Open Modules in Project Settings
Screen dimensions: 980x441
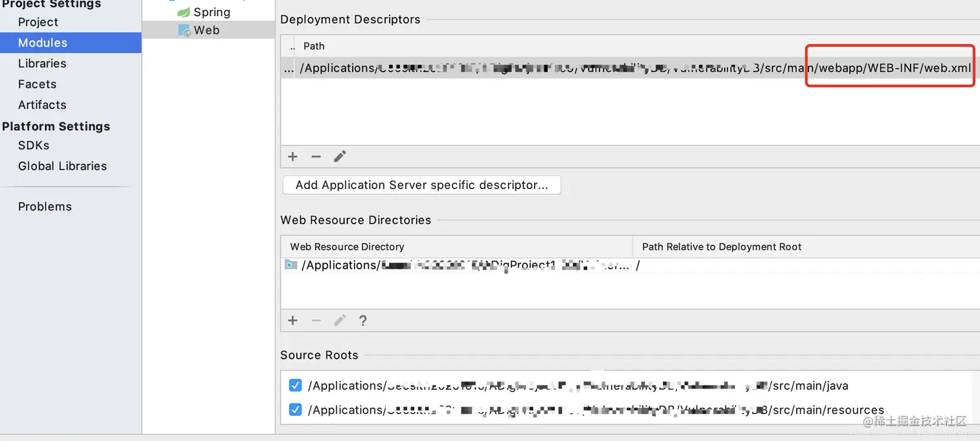(x=43, y=43)
